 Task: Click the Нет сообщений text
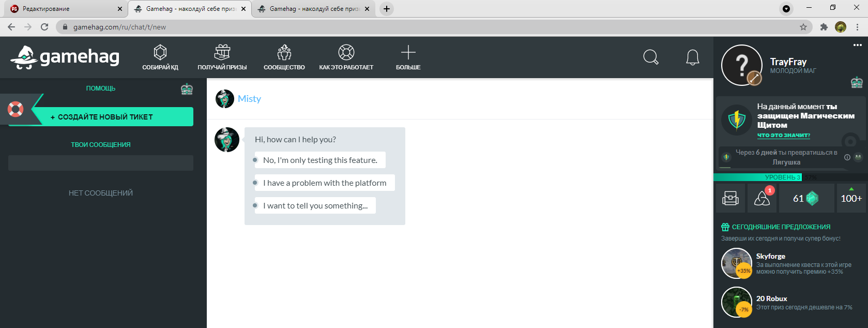(101, 193)
